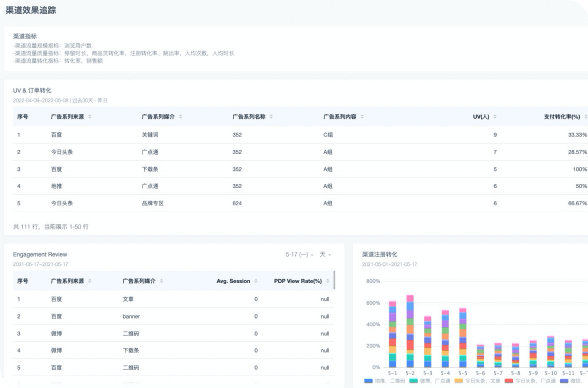Sort UV table by 广告系列名称 column

[271, 117]
